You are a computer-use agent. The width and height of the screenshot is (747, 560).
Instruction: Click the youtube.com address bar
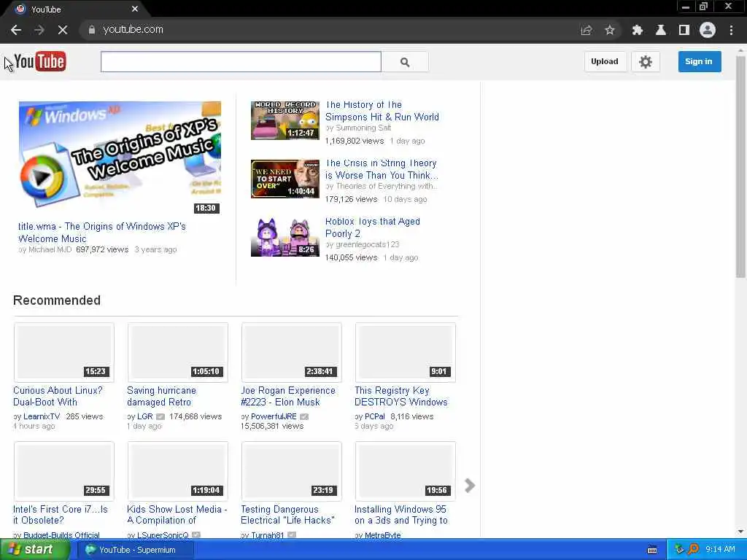(329, 29)
